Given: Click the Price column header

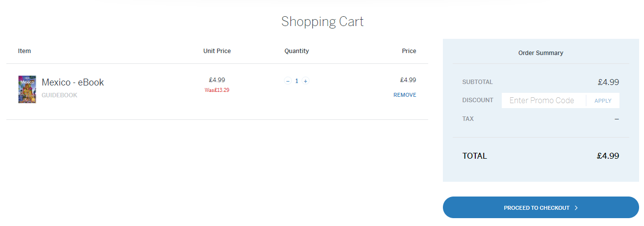Looking at the screenshot, I should click(409, 51).
